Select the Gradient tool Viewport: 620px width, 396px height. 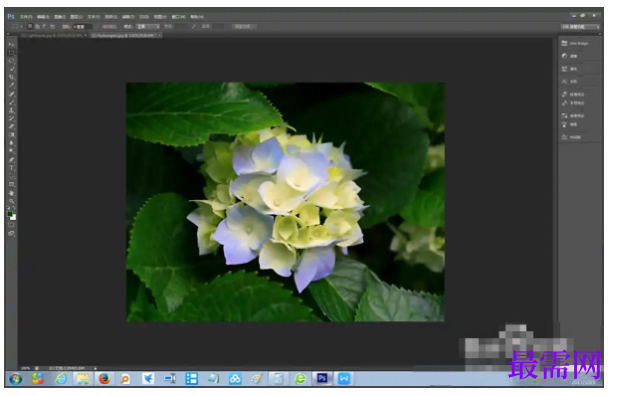pyautogui.click(x=11, y=135)
